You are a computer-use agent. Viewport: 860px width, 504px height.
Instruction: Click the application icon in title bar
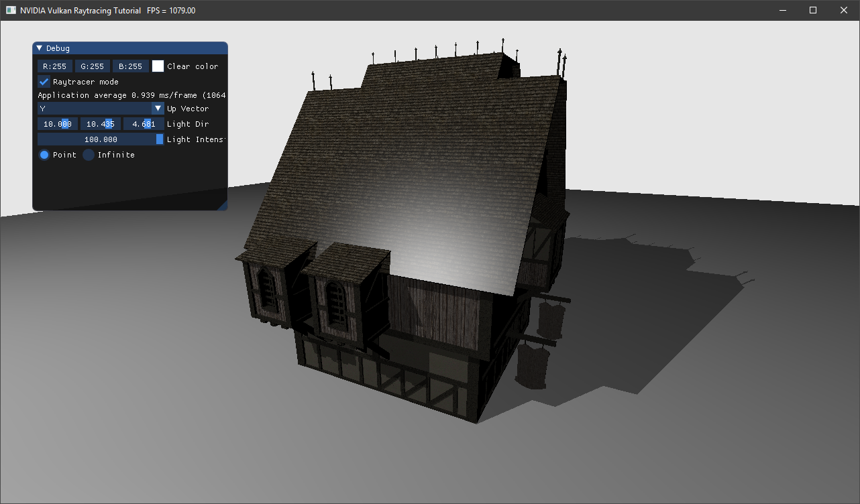(x=11, y=10)
